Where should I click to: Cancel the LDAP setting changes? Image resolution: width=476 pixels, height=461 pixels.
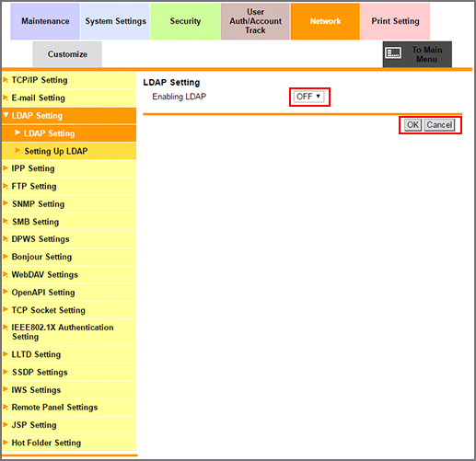(439, 125)
